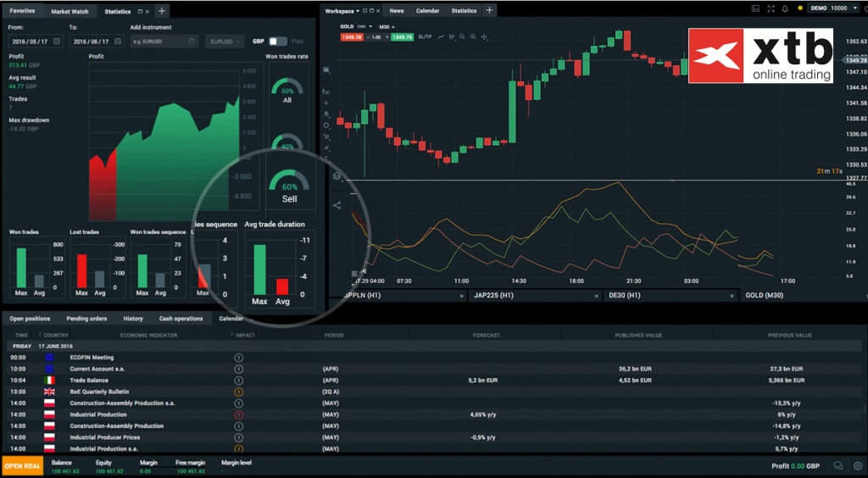Switch to History tab

point(133,319)
